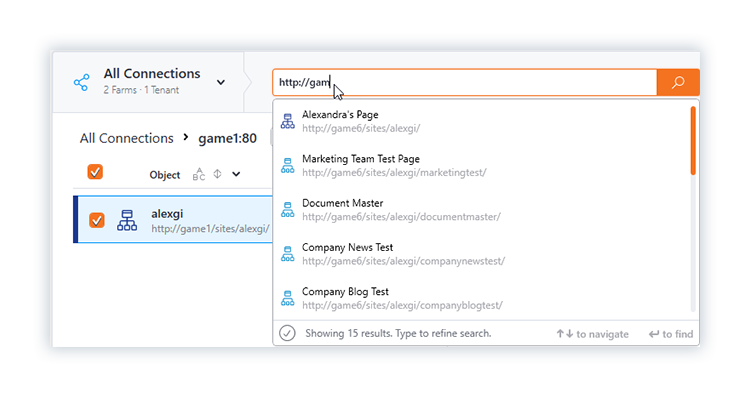
Task: Click the results list orange scrollbar
Action: pos(693,141)
